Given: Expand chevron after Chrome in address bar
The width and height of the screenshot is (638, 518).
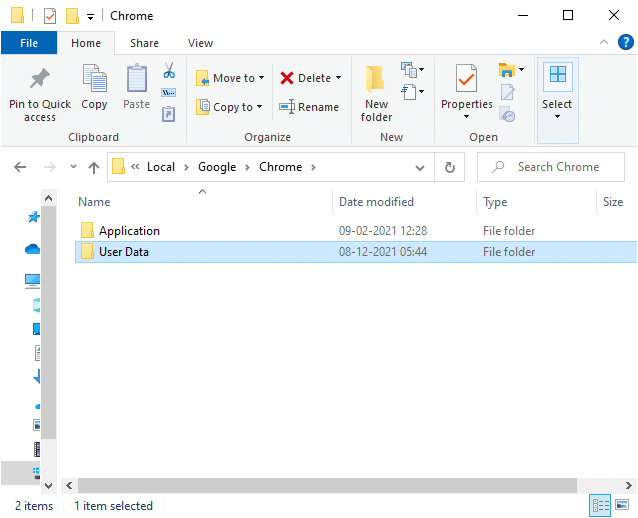Looking at the screenshot, I should click(313, 167).
